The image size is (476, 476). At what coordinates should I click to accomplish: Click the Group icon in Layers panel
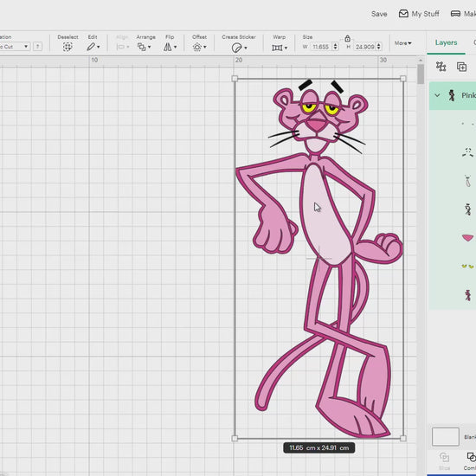441,66
